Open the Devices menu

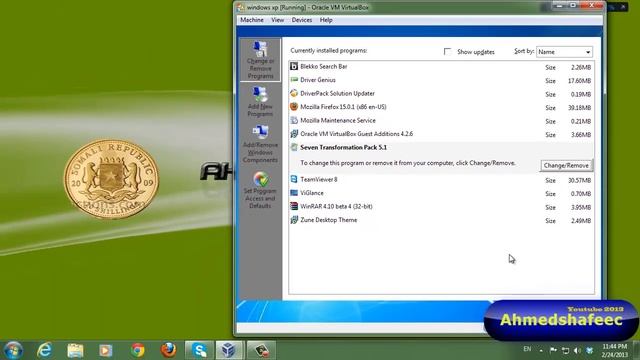(302, 20)
